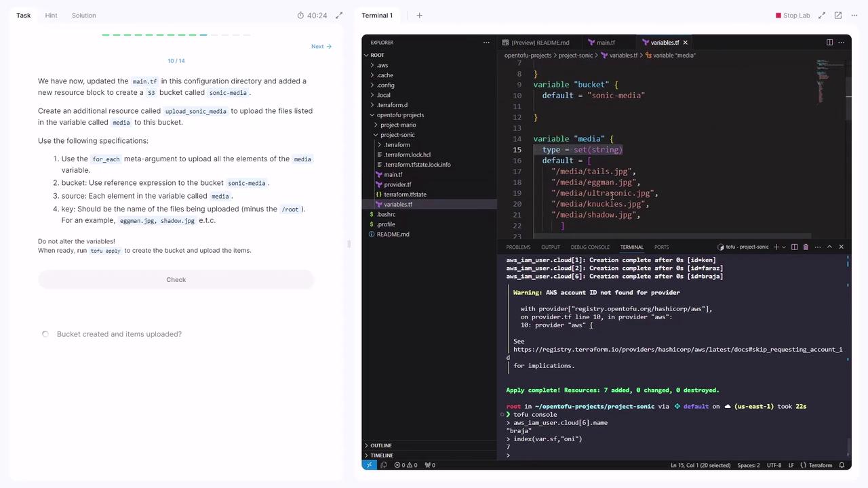Open provider.tf in the file explorer
The height and width of the screenshot is (488, 868).
pos(397,184)
